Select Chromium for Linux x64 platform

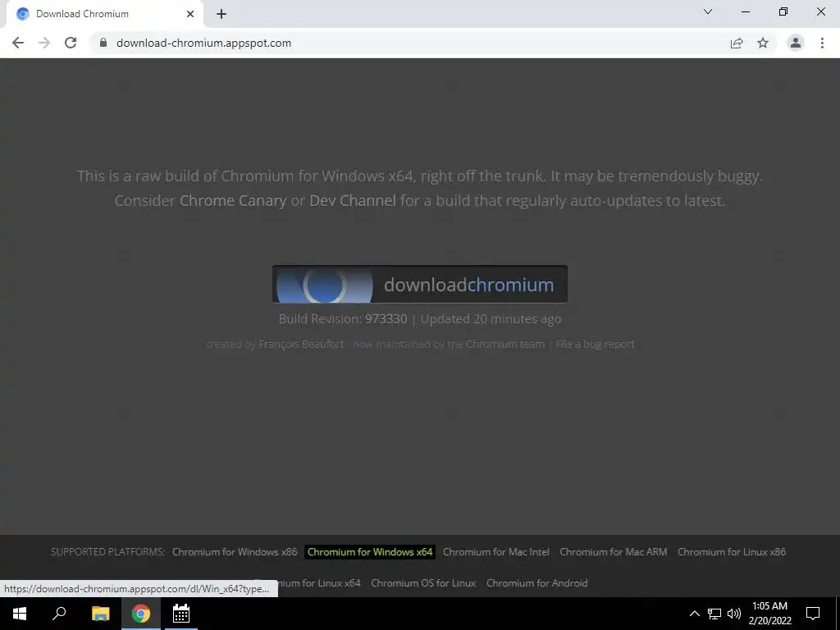coord(319,583)
